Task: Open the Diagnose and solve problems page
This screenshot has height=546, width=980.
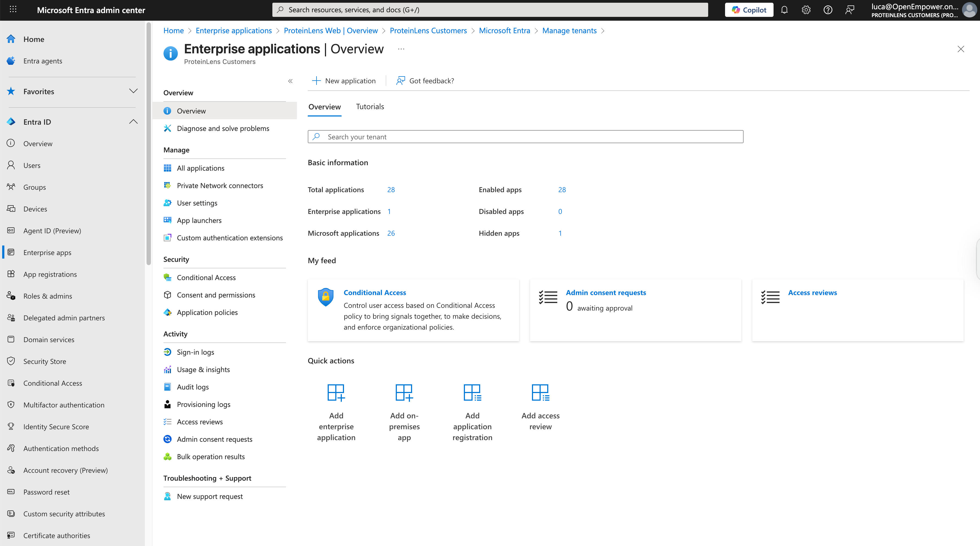Action: click(223, 128)
